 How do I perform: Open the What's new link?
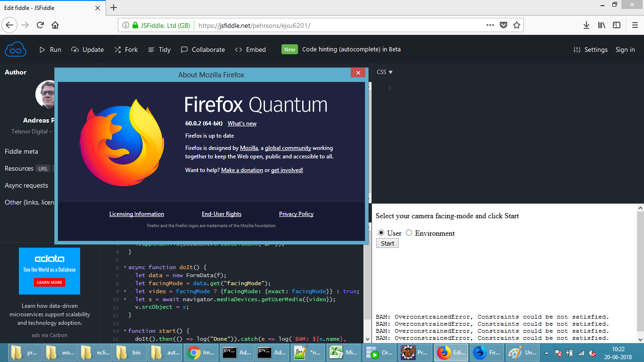click(x=242, y=123)
